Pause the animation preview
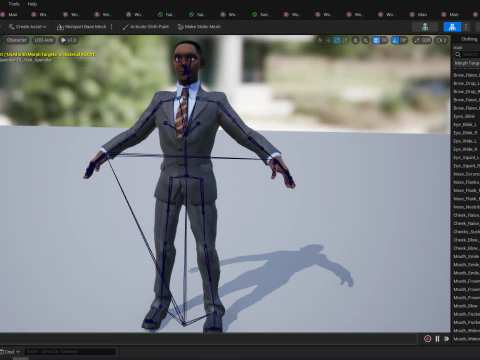 coord(437,339)
